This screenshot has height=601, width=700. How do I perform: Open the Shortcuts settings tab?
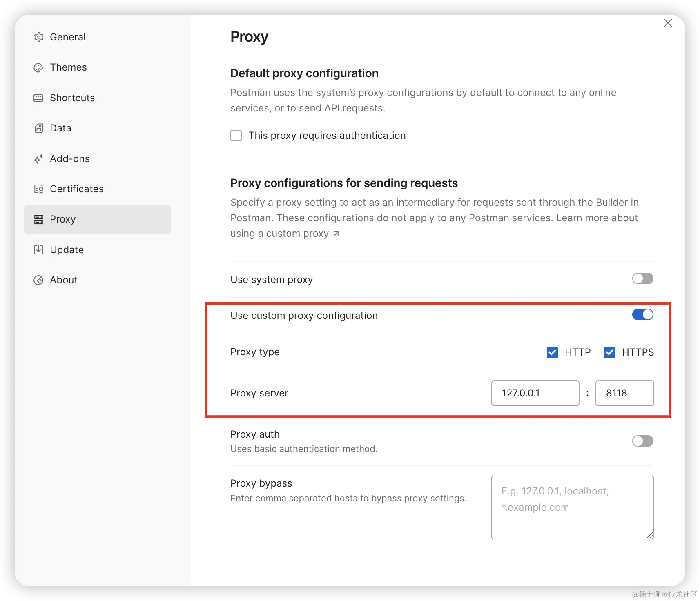tap(97, 98)
